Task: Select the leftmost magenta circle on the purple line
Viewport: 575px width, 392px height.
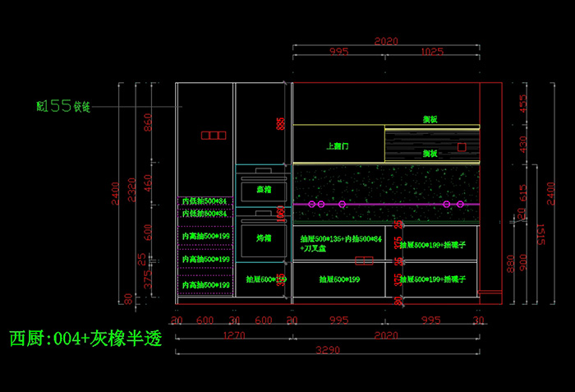Action: [310, 203]
